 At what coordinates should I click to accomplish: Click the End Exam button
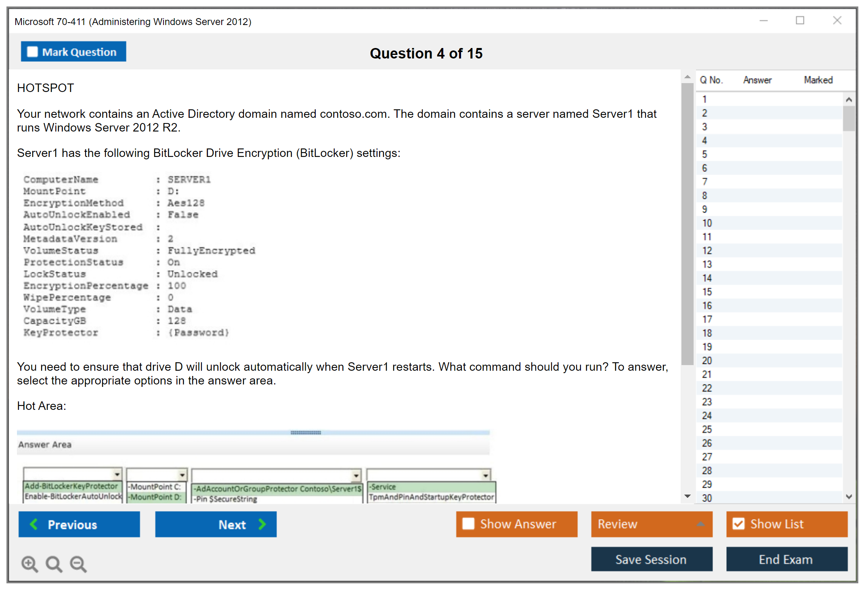click(x=786, y=560)
